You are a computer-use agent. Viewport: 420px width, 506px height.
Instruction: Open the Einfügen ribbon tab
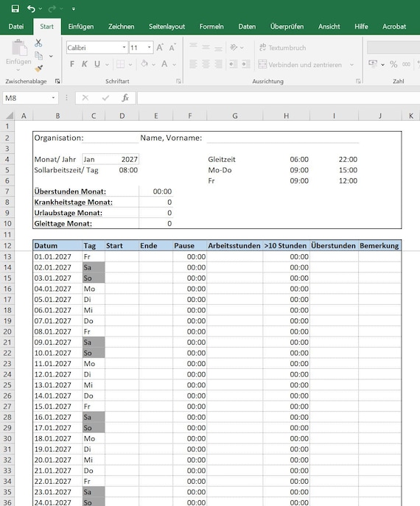point(81,27)
